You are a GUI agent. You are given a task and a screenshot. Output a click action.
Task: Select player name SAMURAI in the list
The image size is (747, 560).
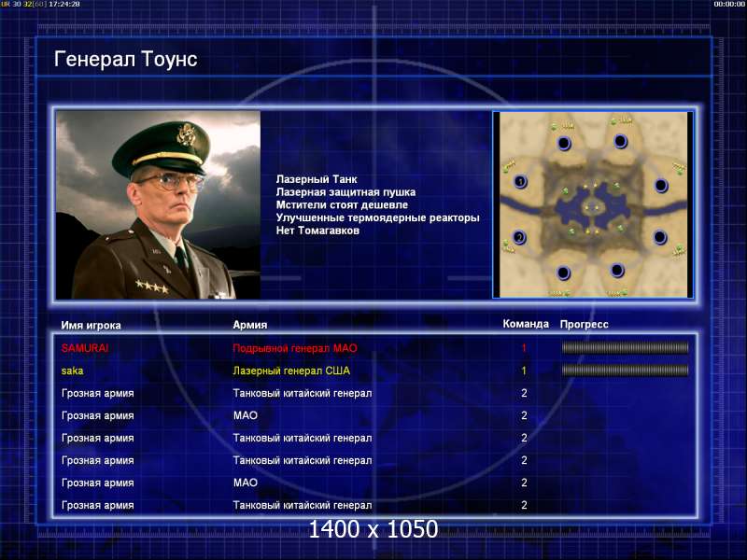click(85, 348)
